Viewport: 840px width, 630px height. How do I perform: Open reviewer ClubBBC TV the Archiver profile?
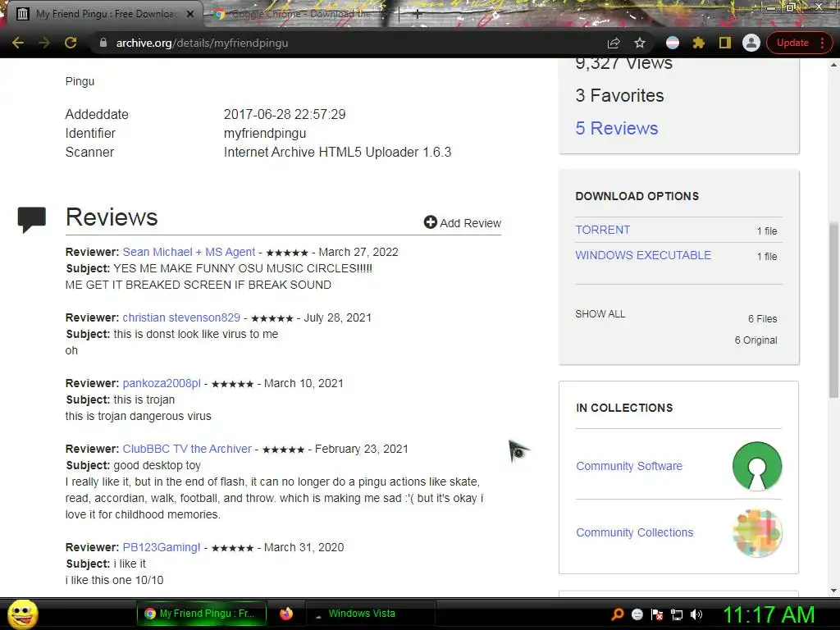click(187, 449)
